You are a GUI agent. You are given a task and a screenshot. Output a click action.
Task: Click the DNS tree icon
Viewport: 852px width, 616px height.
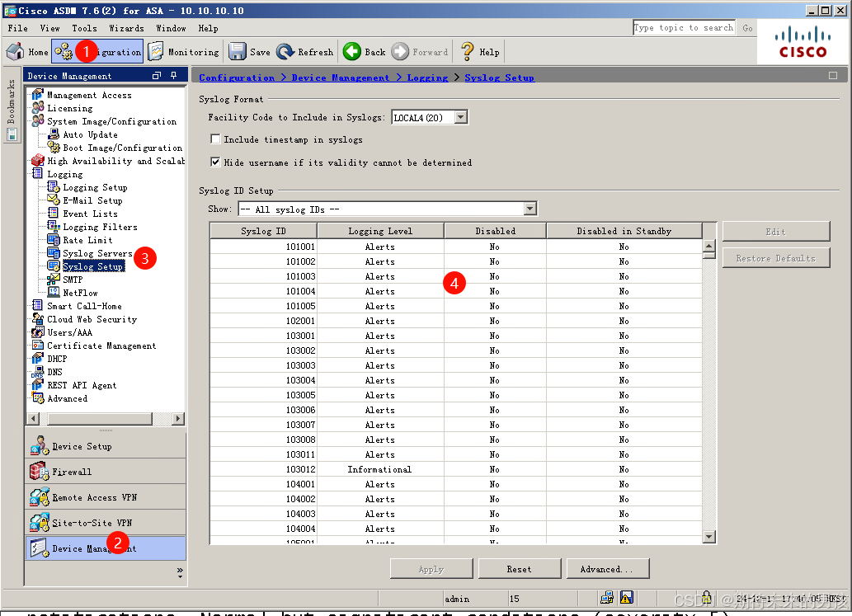37,372
